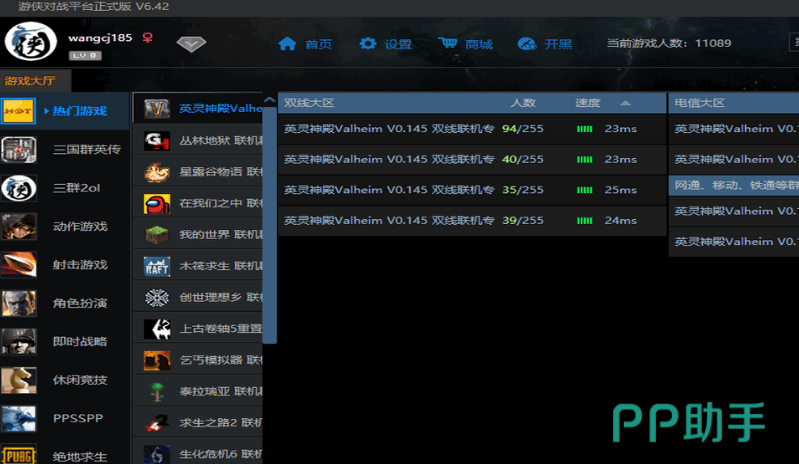Screen dimensions: 799x464
Task: Open the 设置 navigation item
Action: (x=398, y=44)
